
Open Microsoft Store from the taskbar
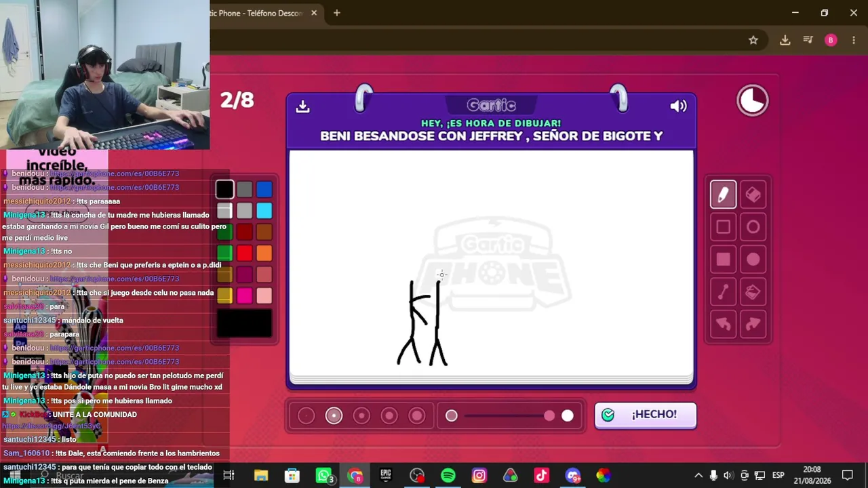pos(292,476)
